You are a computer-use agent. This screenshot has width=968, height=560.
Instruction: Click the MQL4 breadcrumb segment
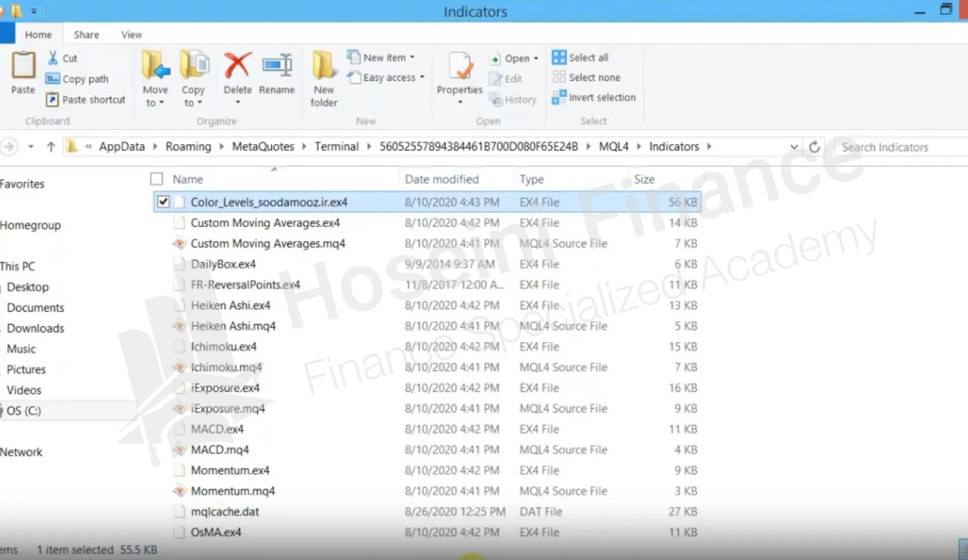(613, 146)
